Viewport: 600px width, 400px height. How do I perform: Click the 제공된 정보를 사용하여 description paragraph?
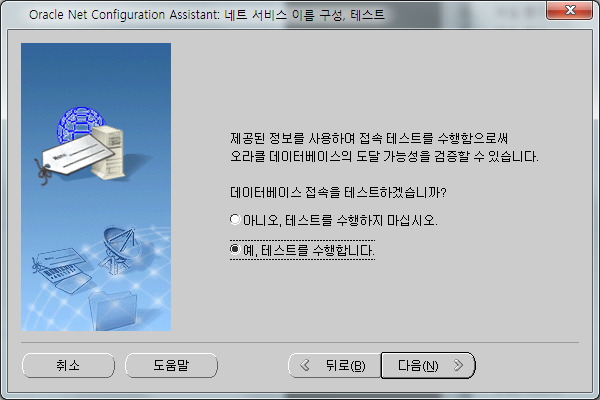coord(384,147)
